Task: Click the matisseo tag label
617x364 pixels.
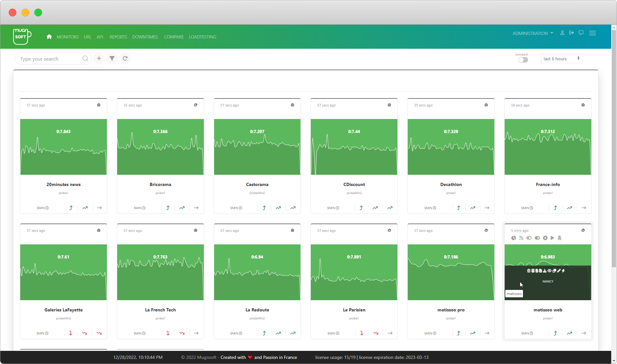Action: [x=514, y=294]
